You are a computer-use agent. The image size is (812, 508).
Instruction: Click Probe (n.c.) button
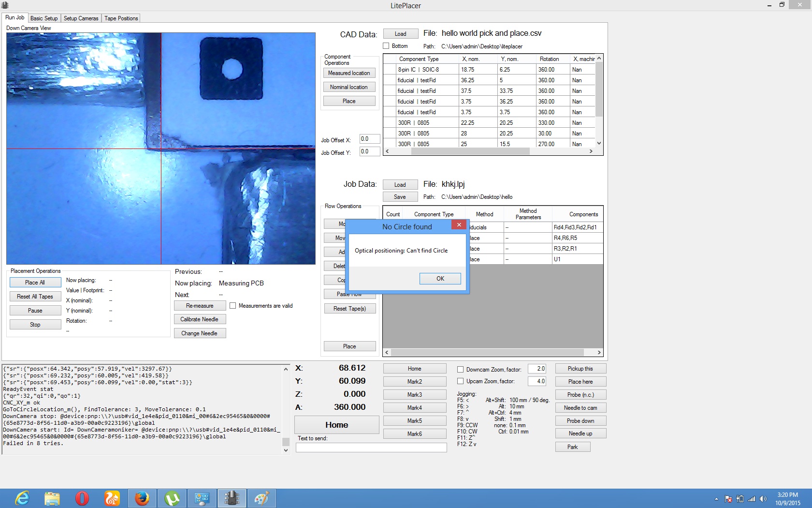pyautogui.click(x=580, y=395)
